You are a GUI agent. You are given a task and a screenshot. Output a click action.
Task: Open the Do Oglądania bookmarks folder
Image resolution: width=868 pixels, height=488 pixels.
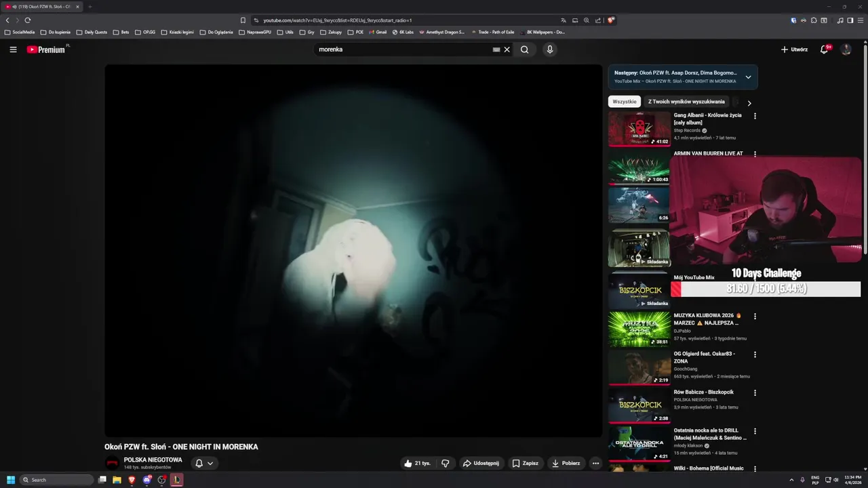pyautogui.click(x=216, y=32)
